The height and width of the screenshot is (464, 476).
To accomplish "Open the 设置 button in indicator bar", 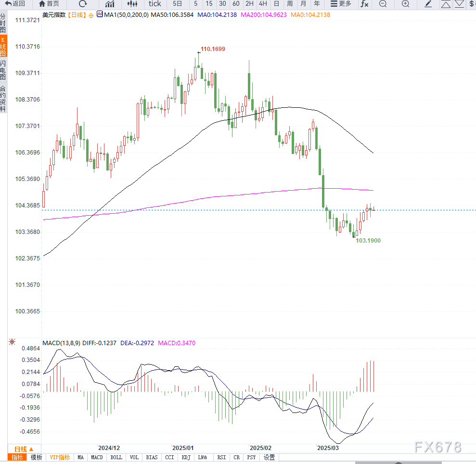I will (269, 457).
